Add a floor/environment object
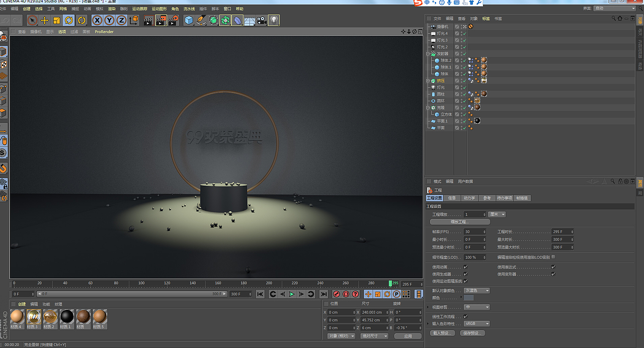 coord(250,20)
